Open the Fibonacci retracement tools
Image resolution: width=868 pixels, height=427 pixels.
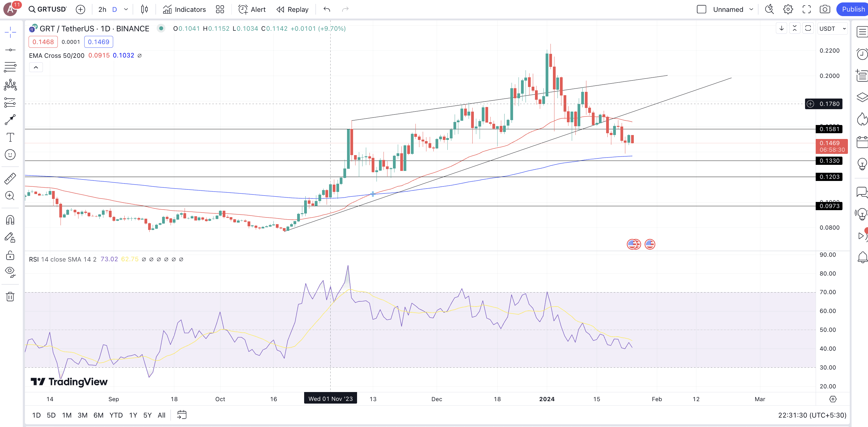10,67
